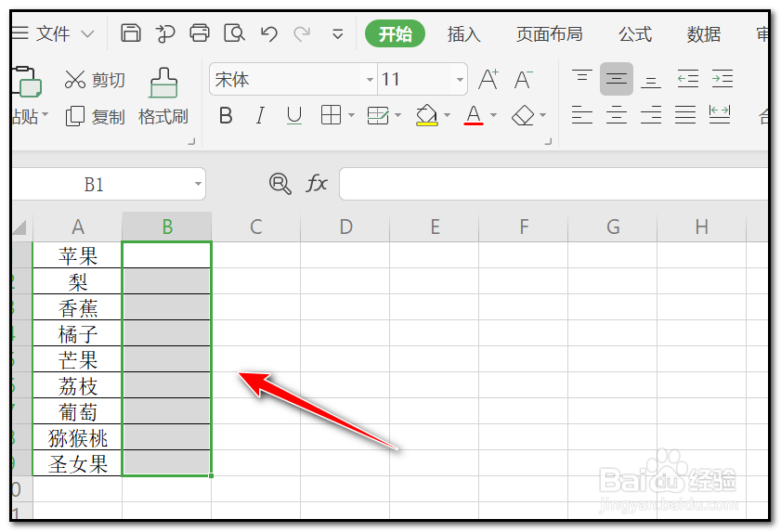Apply yellow fill color bucket
Viewport: 781px width, 532px height.
tap(427, 115)
